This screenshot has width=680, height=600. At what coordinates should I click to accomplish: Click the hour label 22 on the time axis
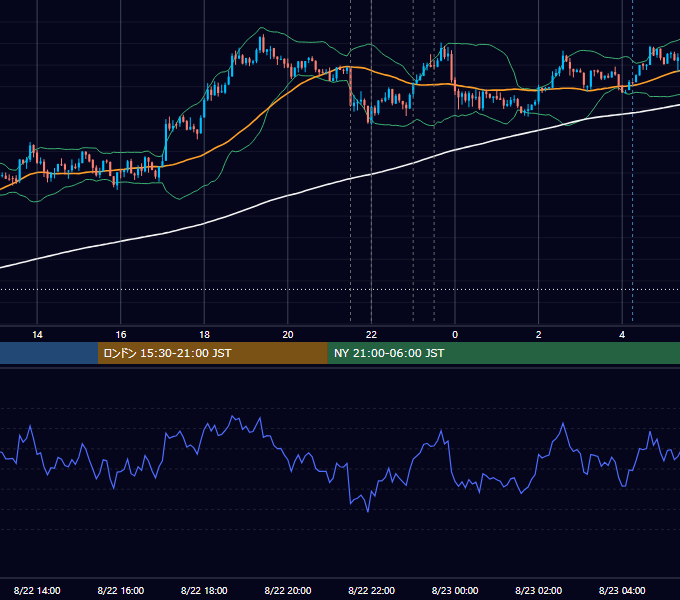coord(371,335)
